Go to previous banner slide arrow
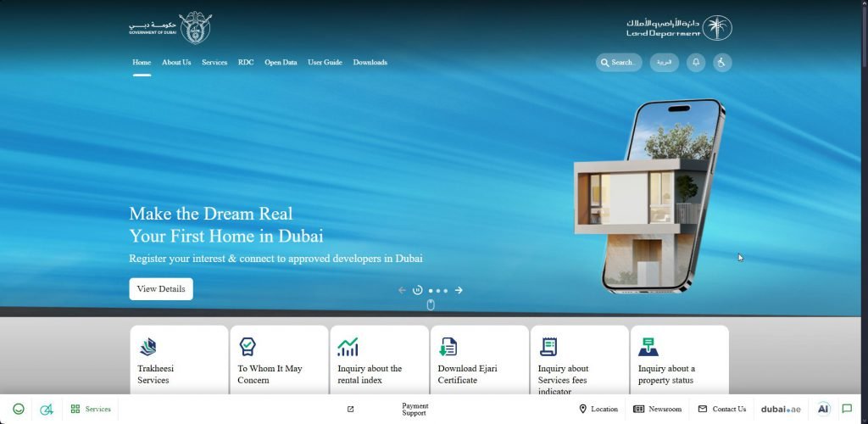The width and height of the screenshot is (868, 424). point(402,290)
